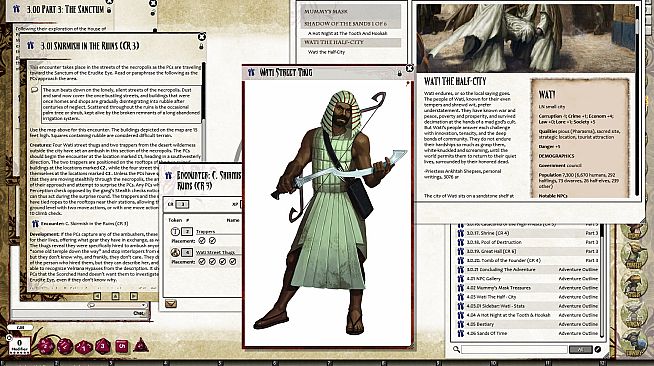Viewport: 654px width, 366px height.
Task: Click the bottom goblin sidebar button
Action: [633, 343]
